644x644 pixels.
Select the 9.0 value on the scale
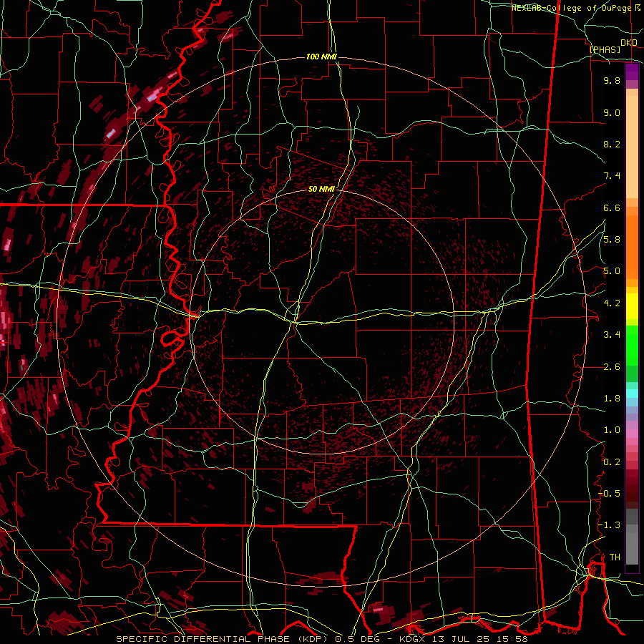click(612, 112)
